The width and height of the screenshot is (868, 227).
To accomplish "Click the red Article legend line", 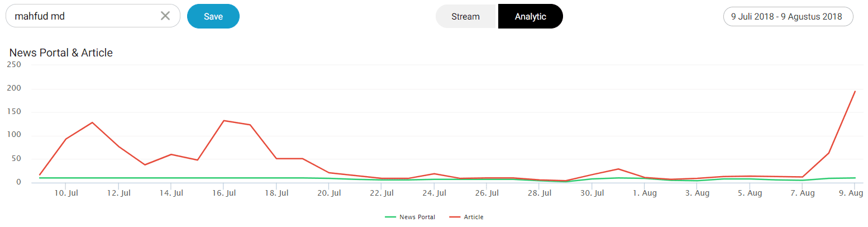I will (455, 217).
